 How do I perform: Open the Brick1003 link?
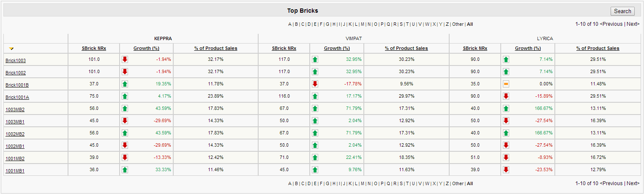pyautogui.click(x=16, y=61)
